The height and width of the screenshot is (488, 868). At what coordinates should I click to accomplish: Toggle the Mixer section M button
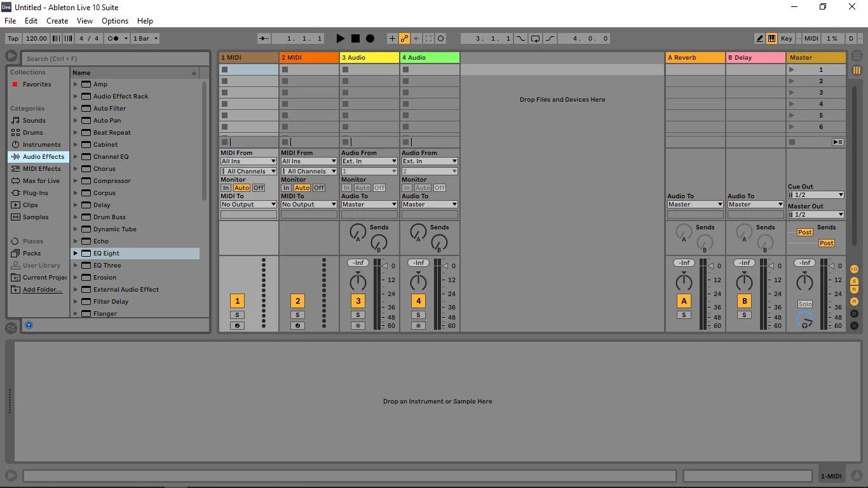coord(854,301)
